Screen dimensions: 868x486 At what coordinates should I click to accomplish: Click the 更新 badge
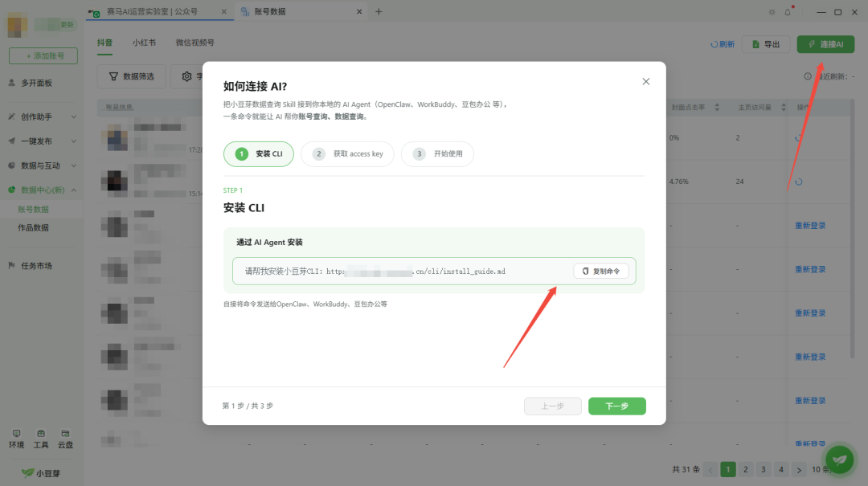click(67, 24)
